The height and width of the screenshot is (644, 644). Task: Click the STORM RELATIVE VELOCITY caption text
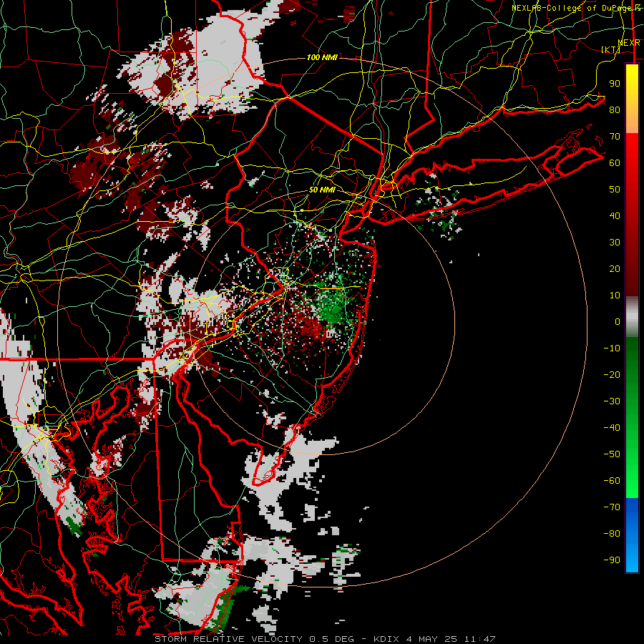click(228, 639)
